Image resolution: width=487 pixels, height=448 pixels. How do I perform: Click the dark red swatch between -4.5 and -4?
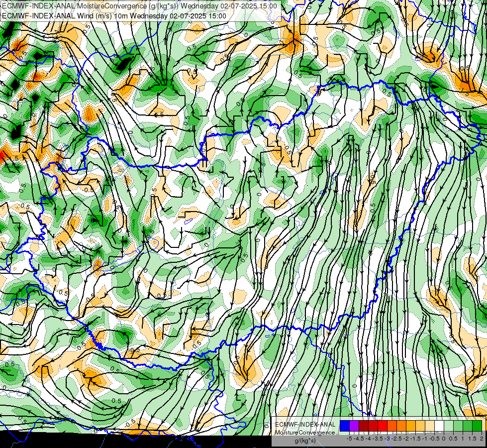coord(364,426)
